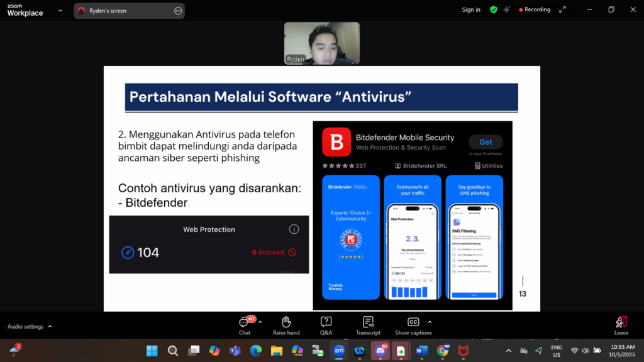644x362 pixels.
Task: Click the five-star rating 337
Action: (344, 166)
